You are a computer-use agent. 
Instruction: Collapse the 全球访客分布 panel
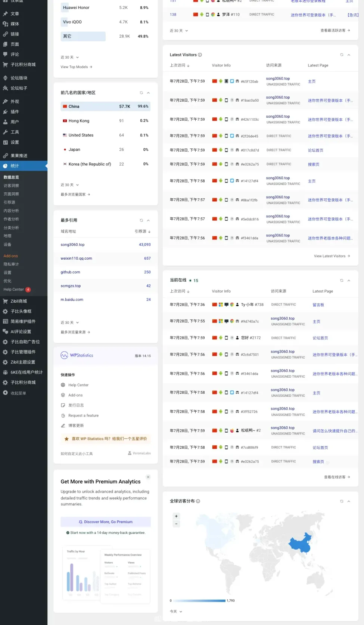pyautogui.click(x=349, y=501)
